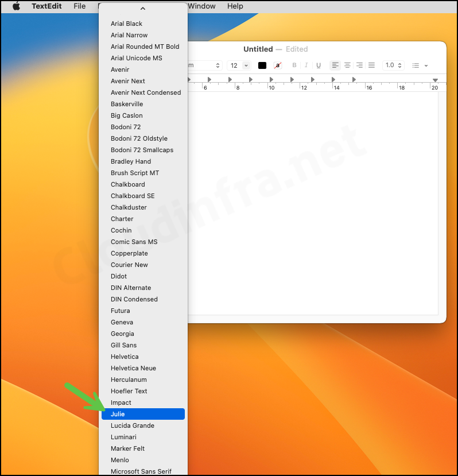Choose DIN Alternate font
This screenshot has width=458, height=476.
click(x=143, y=288)
